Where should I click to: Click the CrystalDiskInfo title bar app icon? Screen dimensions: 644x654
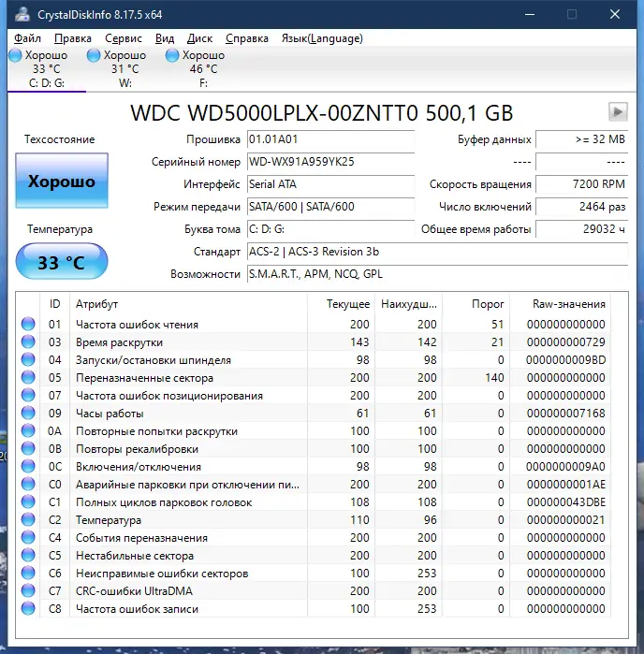22,15
